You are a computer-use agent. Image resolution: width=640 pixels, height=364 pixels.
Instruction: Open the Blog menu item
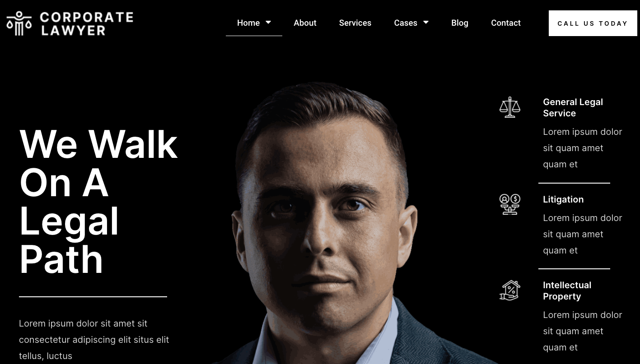coord(460,23)
